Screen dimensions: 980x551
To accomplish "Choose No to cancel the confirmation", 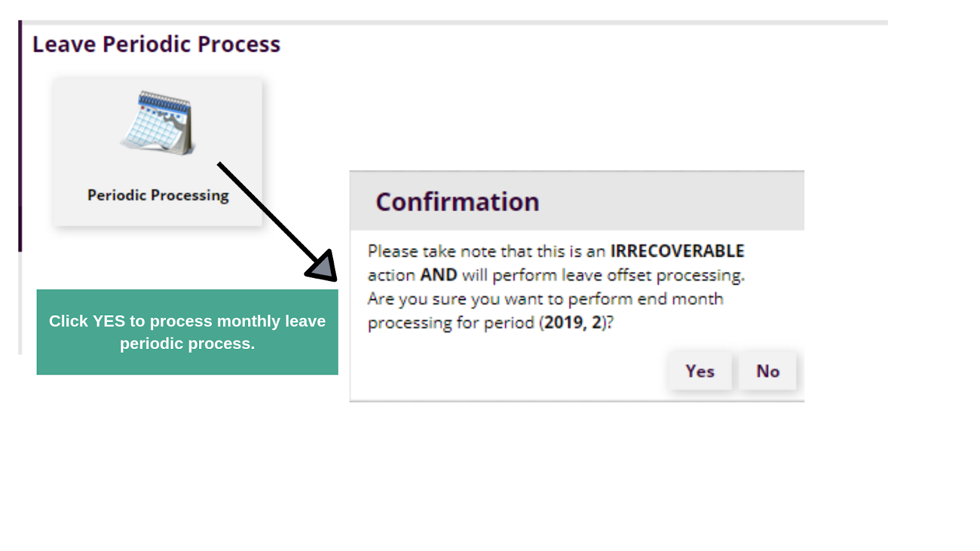I will point(767,371).
